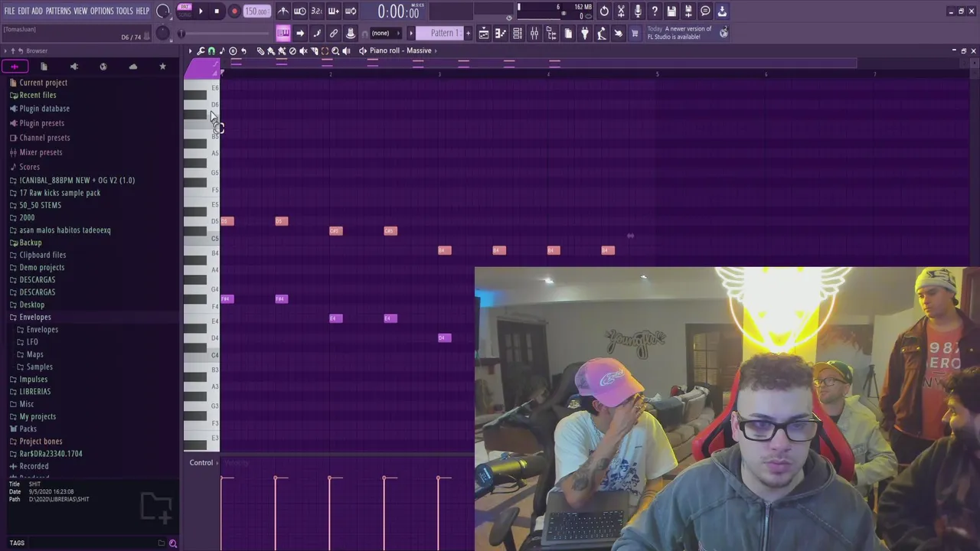Click the tempo 150 field

pyautogui.click(x=257, y=11)
